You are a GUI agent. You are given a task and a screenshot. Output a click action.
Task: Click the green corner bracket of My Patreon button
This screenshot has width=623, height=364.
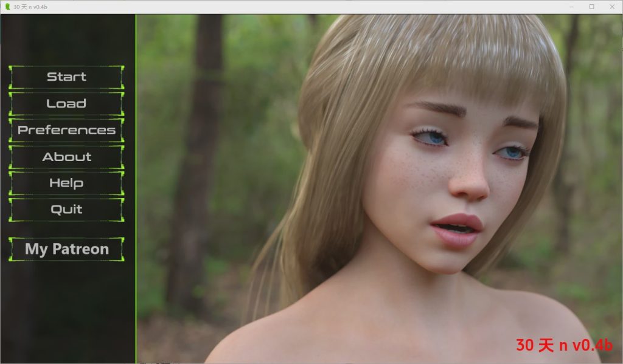(x=11, y=239)
